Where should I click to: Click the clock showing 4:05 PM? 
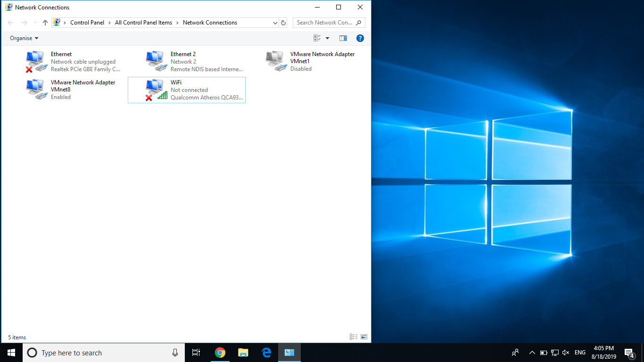click(x=604, y=349)
